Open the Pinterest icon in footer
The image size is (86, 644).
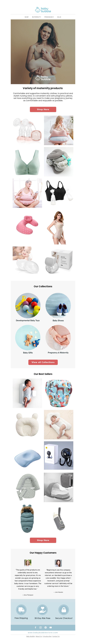[x=46, y=627]
